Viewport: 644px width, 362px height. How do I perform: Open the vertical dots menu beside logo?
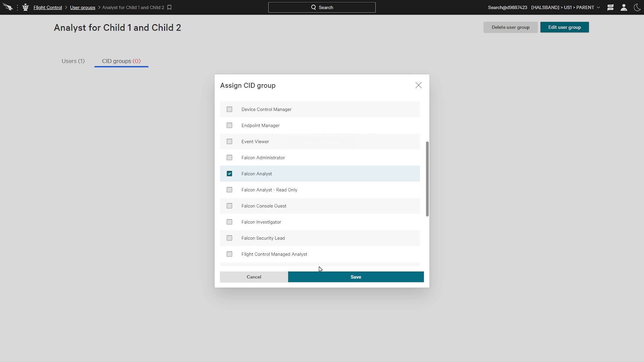tap(17, 7)
